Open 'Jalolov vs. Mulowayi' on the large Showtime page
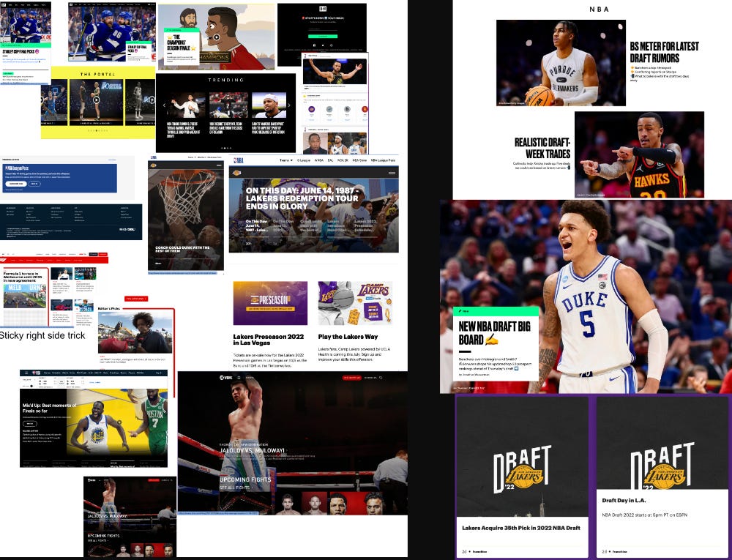 252,450
